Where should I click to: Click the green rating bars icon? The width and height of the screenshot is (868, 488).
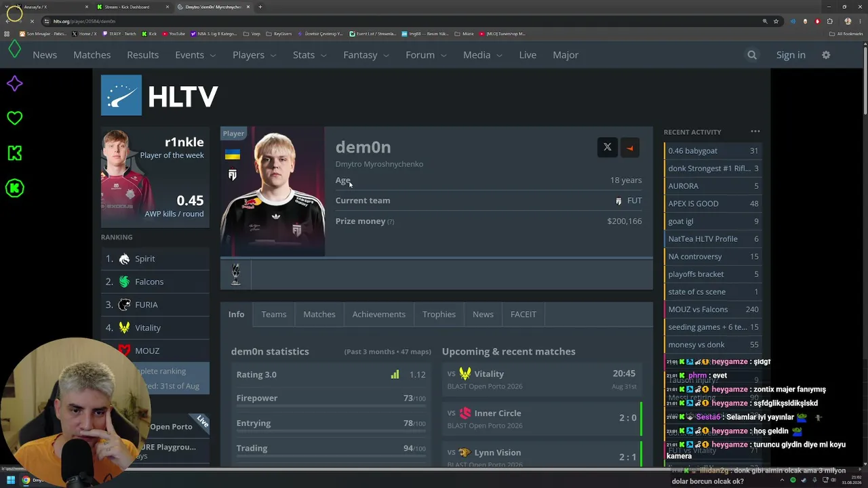point(395,374)
